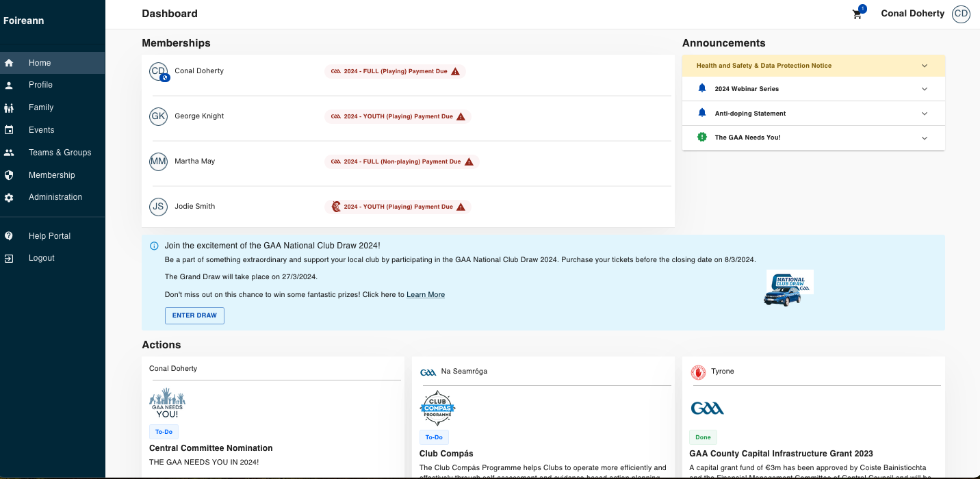Click the Membership shield icon in sidebar

(x=9, y=175)
